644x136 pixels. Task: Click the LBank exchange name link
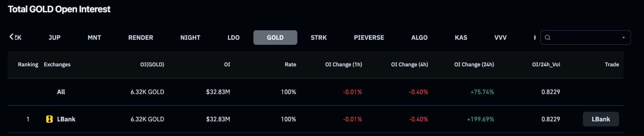pos(66,119)
